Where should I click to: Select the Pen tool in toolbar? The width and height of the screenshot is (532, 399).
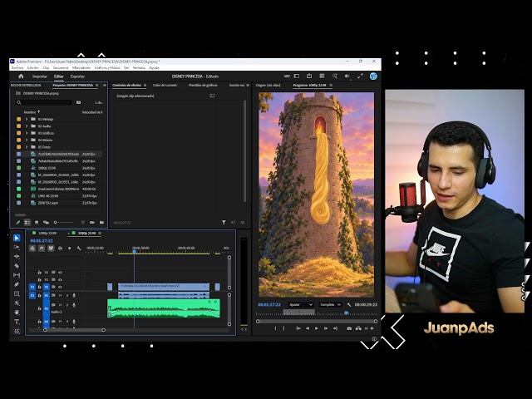(17, 284)
